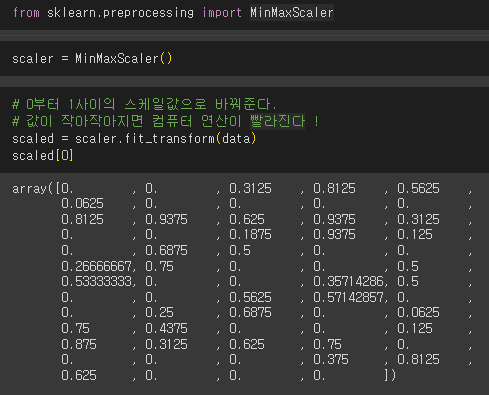The height and width of the screenshot is (395, 489).
Task: Click the value 0.35714286 in output
Action: click(x=348, y=282)
